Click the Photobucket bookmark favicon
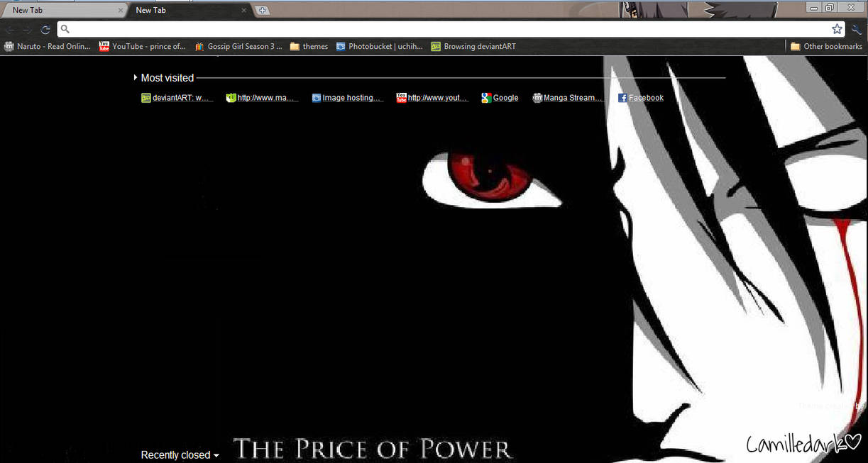The width and height of the screenshot is (868, 463). click(341, 47)
